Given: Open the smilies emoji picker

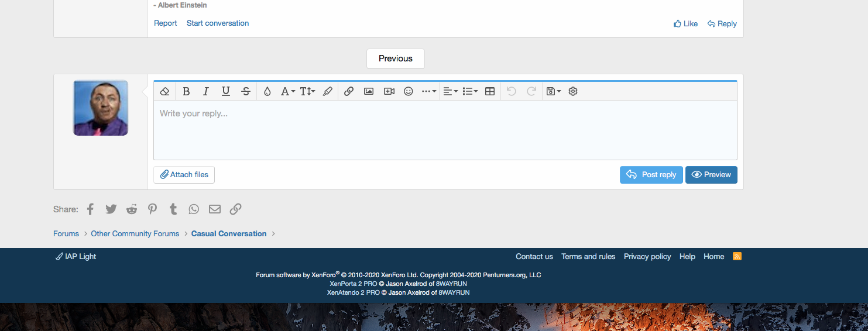Looking at the screenshot, I should click(x=409, y=91).
